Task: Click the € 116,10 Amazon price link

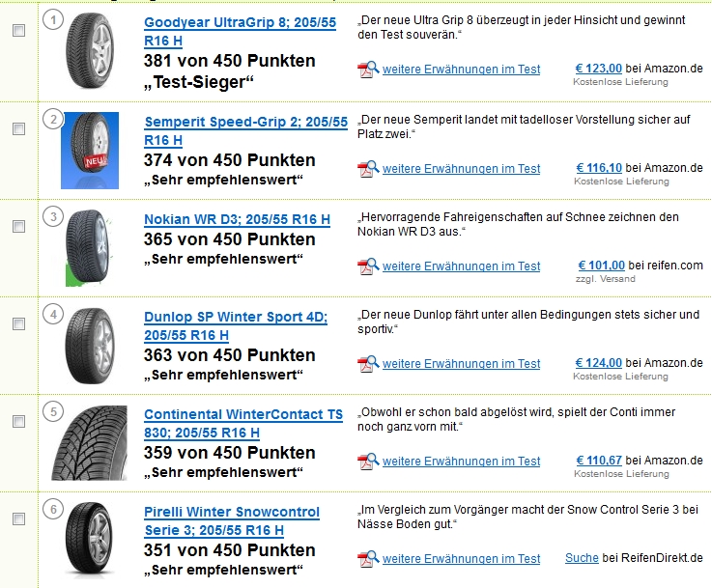Action: pos(599,168)
